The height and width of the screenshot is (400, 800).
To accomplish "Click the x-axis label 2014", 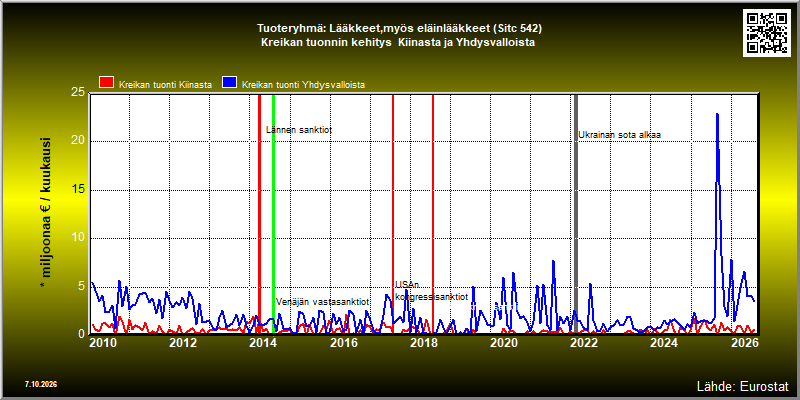I will tap(263, 343).
